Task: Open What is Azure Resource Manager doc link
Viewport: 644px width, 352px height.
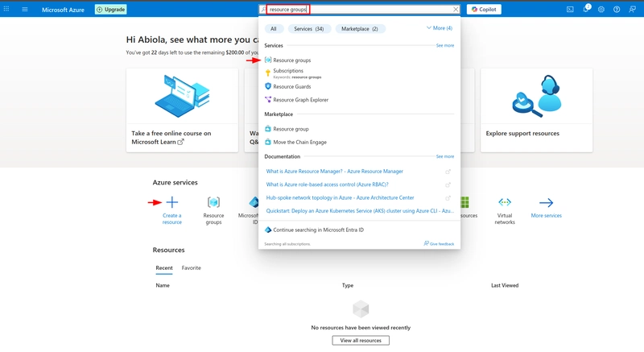Action: [334, 172]
